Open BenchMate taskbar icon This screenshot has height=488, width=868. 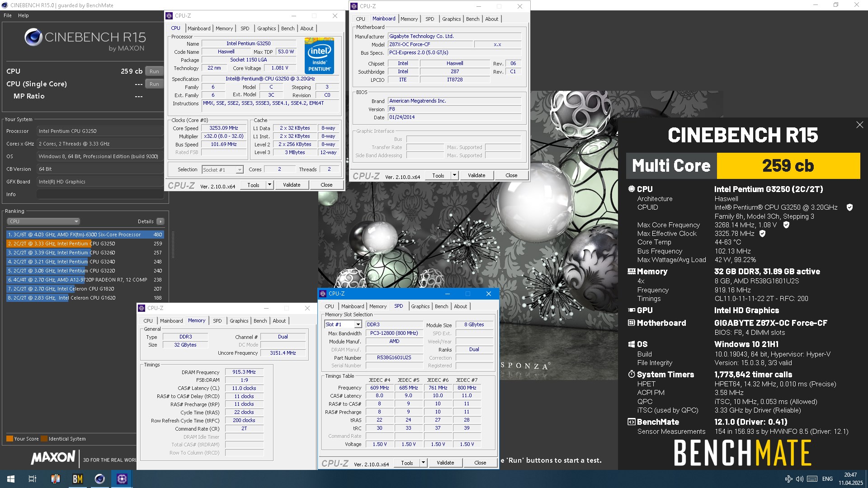78,479
